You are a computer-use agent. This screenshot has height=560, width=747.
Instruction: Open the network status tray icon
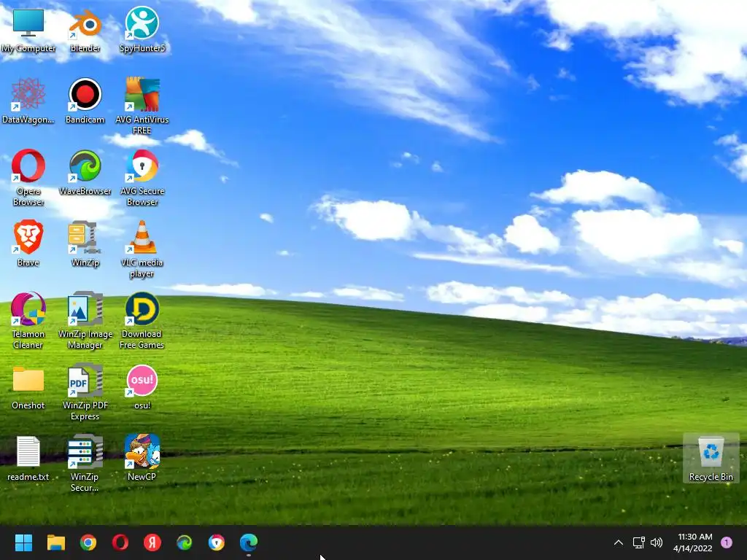(638, 542)
